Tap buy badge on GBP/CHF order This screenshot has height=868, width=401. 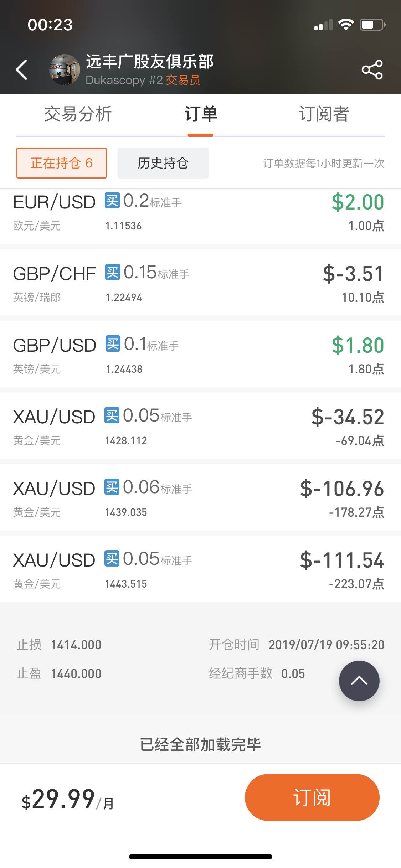[x=113, y=272]
